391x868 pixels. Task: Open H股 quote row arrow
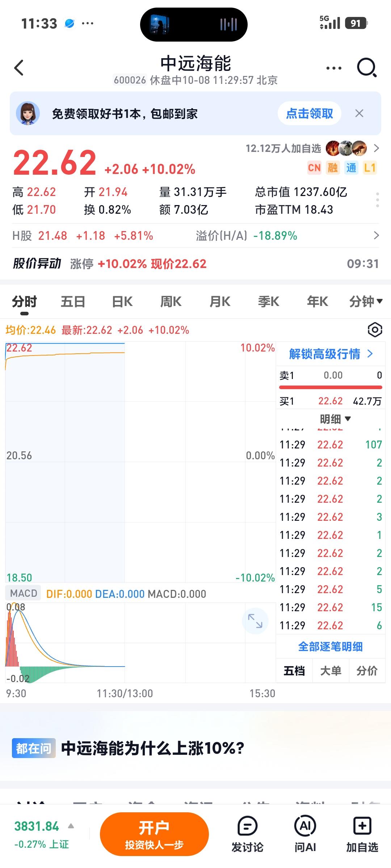[x=377, y=235]
